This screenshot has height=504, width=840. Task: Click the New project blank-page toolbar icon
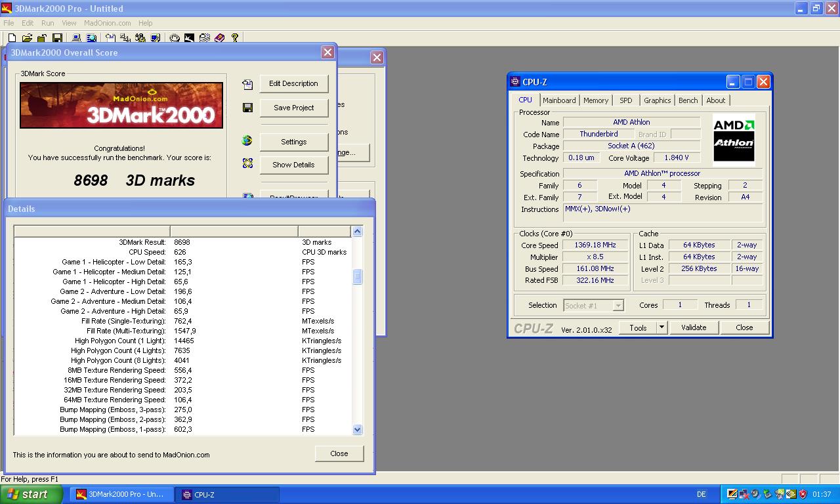[12, 38]
